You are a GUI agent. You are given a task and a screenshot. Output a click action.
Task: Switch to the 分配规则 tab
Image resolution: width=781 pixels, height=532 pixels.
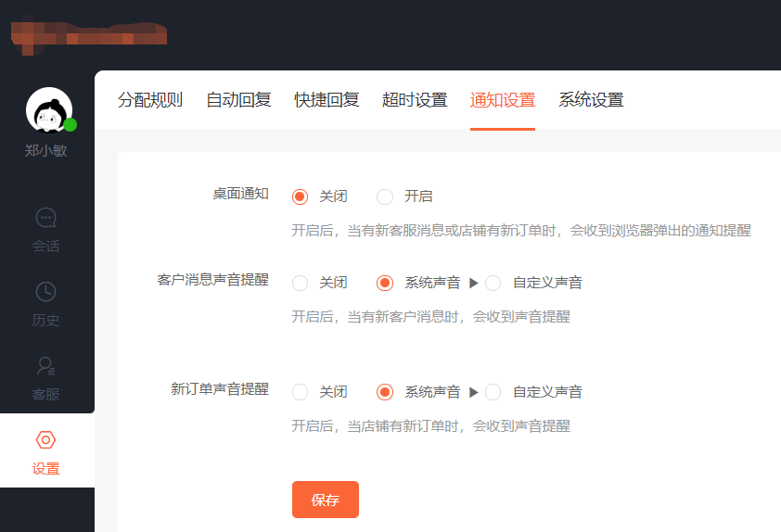[150, 100]
